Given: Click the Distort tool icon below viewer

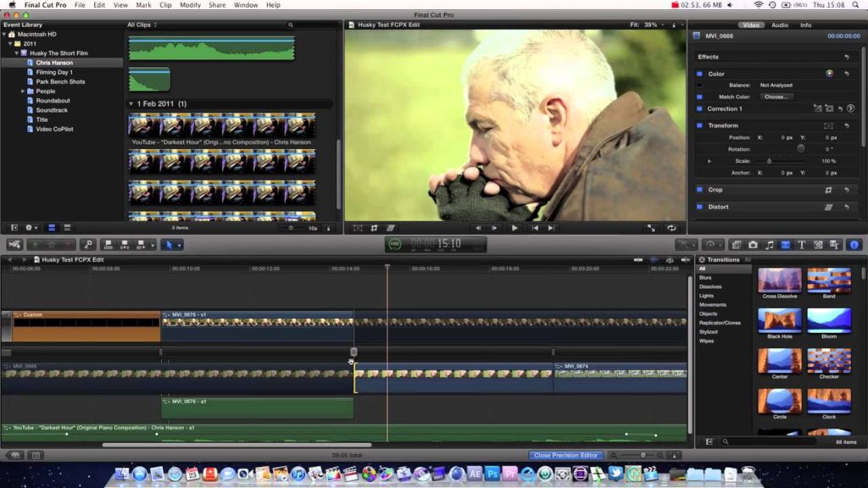Looking at the screenshot, I should (390, 228).
